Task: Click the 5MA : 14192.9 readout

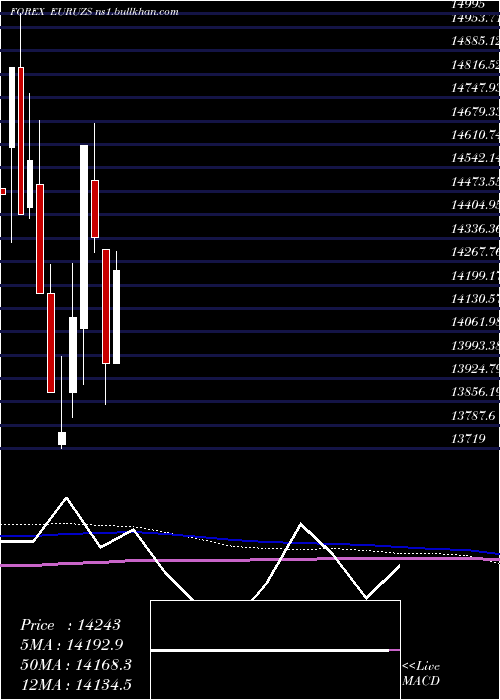Action: coord(71,645)
